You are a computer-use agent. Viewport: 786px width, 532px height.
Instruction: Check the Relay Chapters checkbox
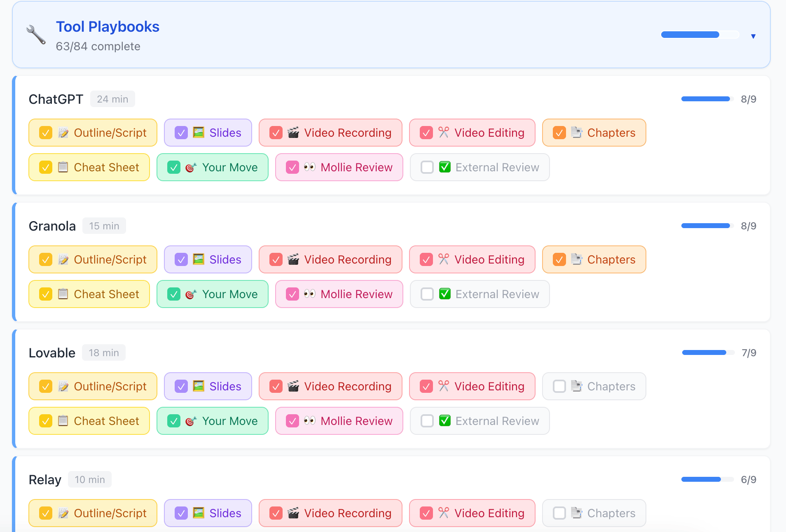coord(559,513)
